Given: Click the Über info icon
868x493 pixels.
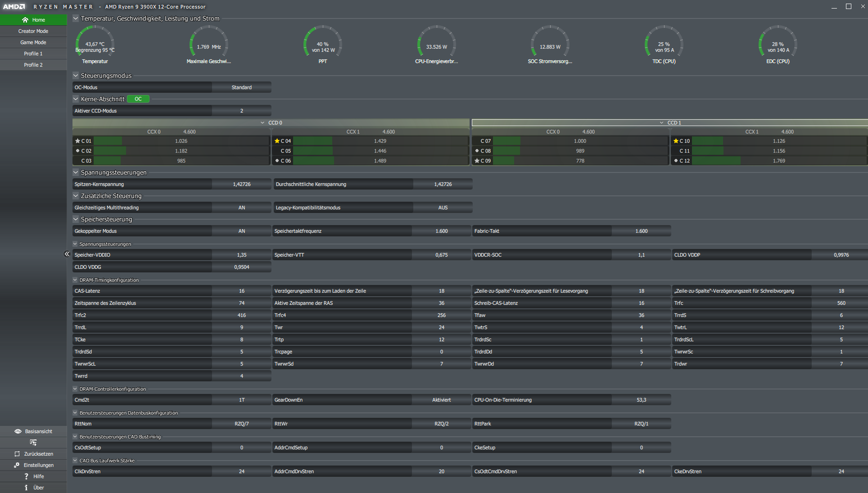Looking at the screenshot, I should coord(26,488).
